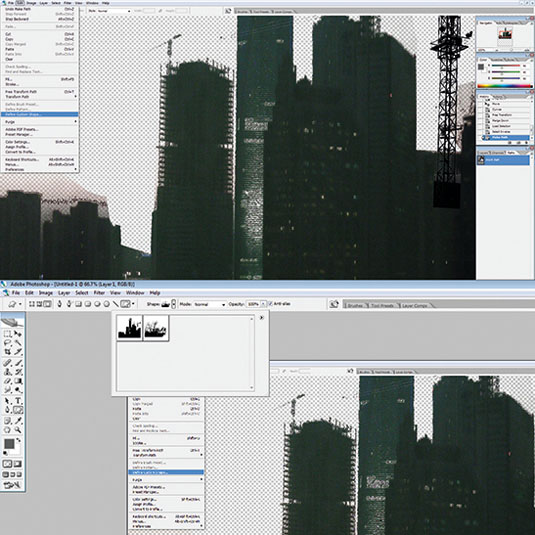Select the Healing Brush tool
The width and height of the screenshot is (535, 535).
(7, 363)
